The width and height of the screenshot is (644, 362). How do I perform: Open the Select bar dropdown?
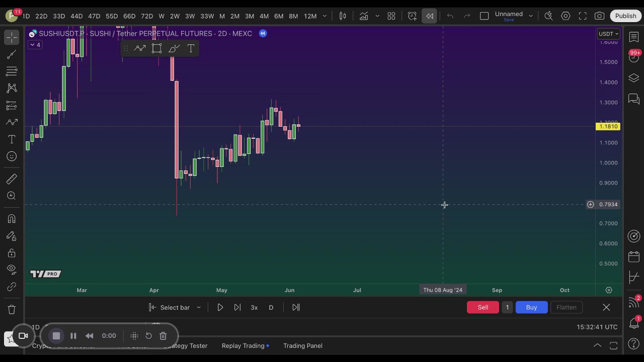coord(175,307)
